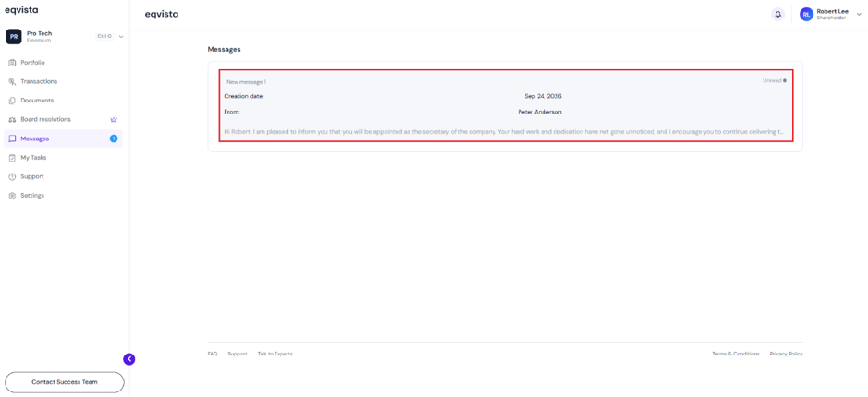Click the eqvista logo above the sidebar
Viewport: 868px width, 397px height.
[x=21, y=10]
